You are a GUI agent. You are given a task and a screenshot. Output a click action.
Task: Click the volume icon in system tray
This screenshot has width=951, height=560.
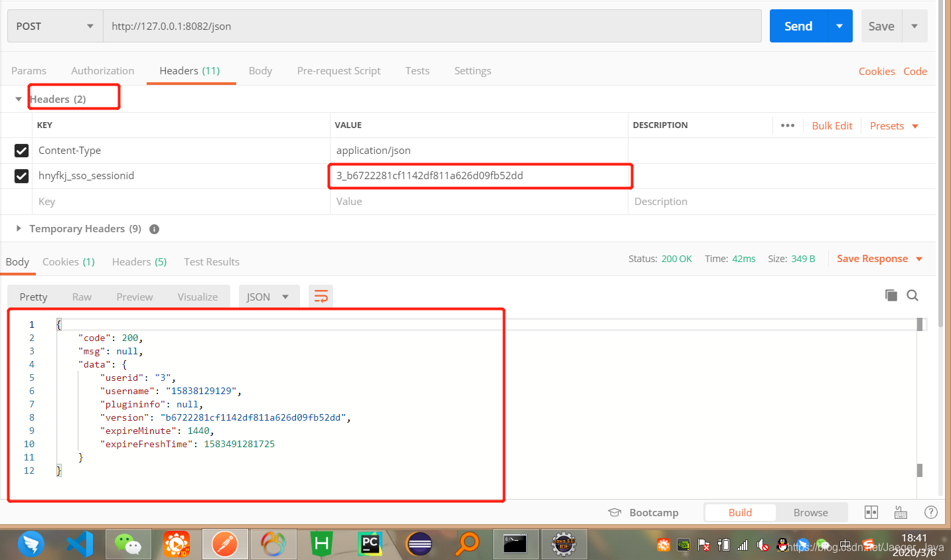point(763,545)
